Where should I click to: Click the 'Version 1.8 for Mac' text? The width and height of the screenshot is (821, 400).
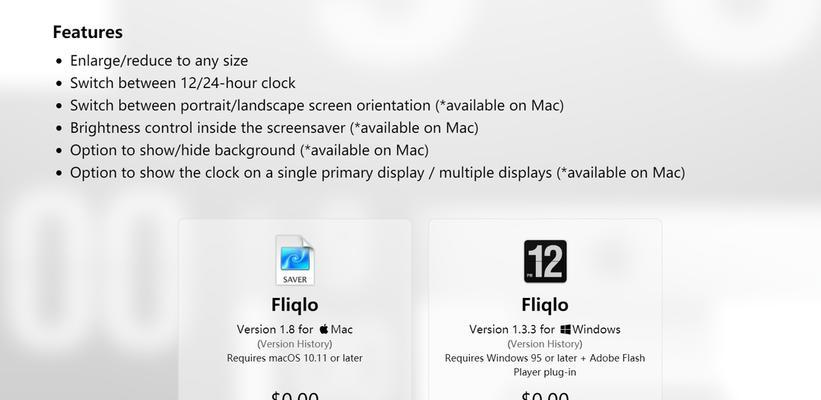[294, 329]
